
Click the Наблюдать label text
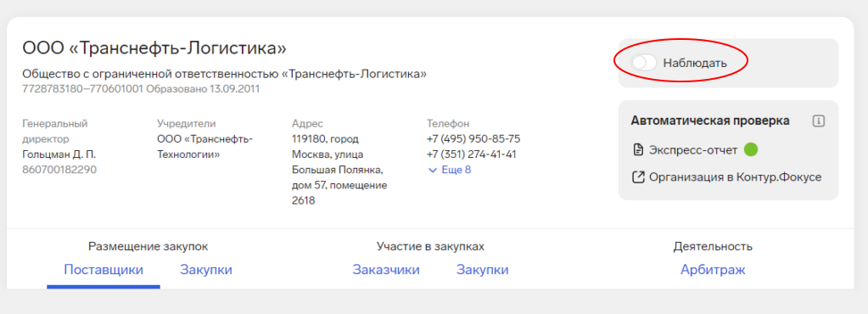pos(695,63)
